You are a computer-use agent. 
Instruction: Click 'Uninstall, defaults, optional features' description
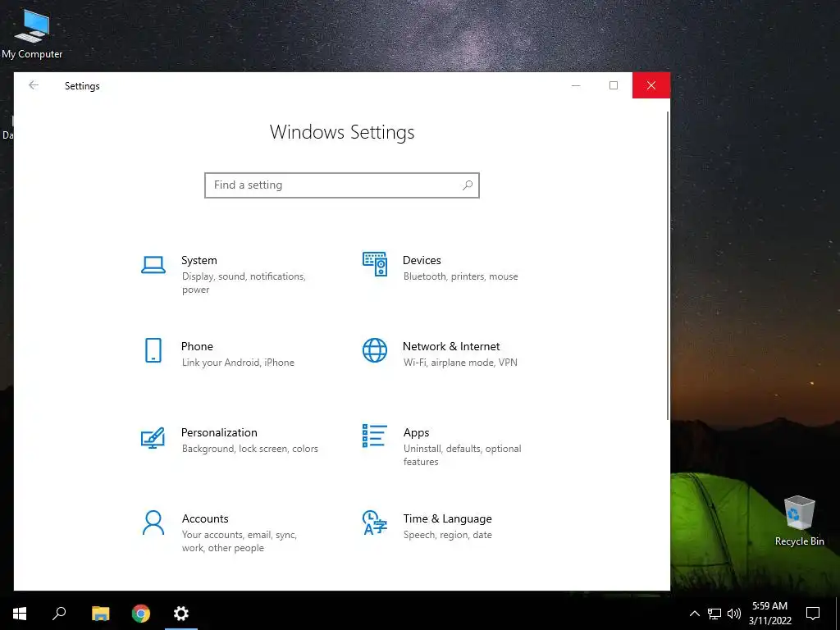tap(463, 455)
